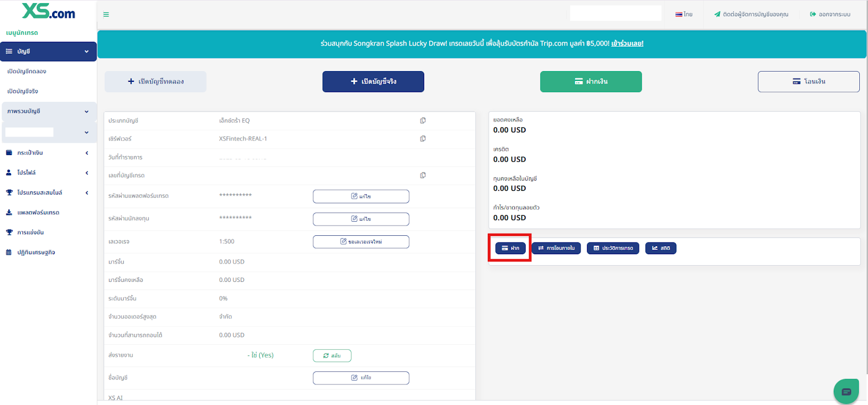This screenshot has width=868, height=405.
Task: Click request new leverage button
Action: click(361, 242)
